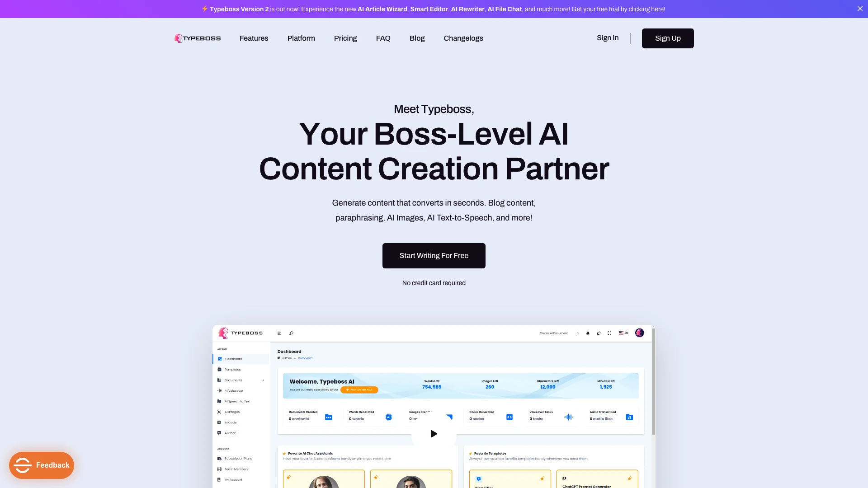Image resolution: width=868 pixels, height=488 pixels.
Task: Click the Blog navigation menu item
Action: tap(417, 38)
